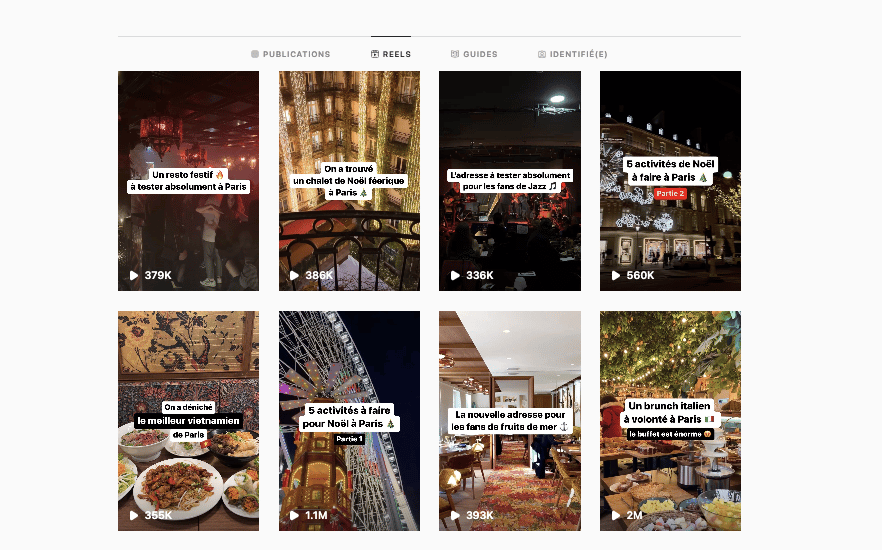Open '5 activités à faire pour Noël' Partie 1

pyautogui.click(x=349, y=421)
